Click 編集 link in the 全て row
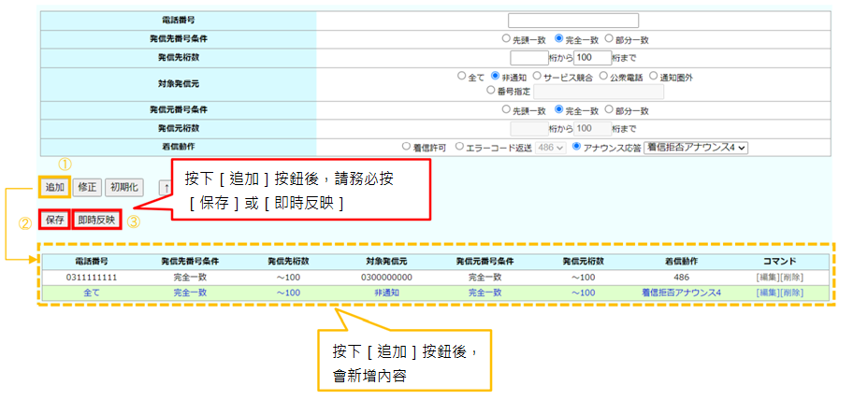Image resolution: width=868 pixels, height=400 pixels. click(x=768, y=293)
